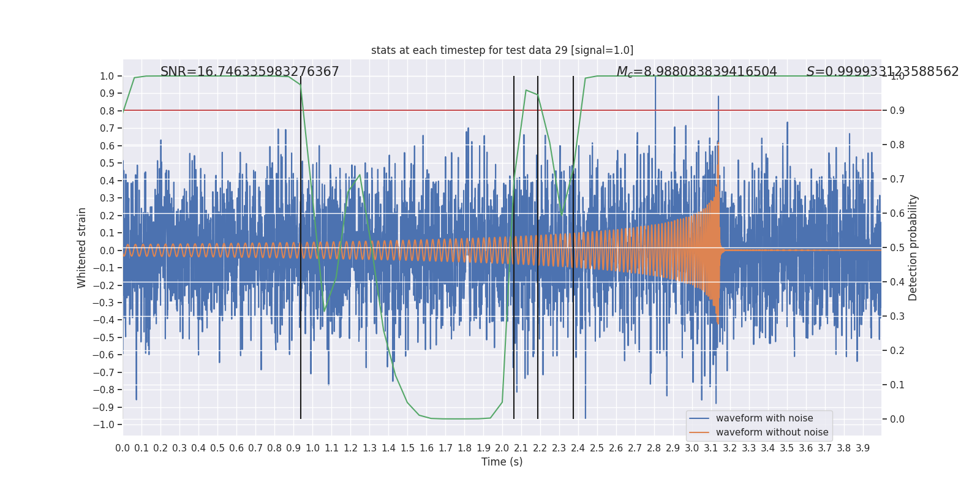
Task: Click the 'Whitened strain' axis label
Action: 82,247
